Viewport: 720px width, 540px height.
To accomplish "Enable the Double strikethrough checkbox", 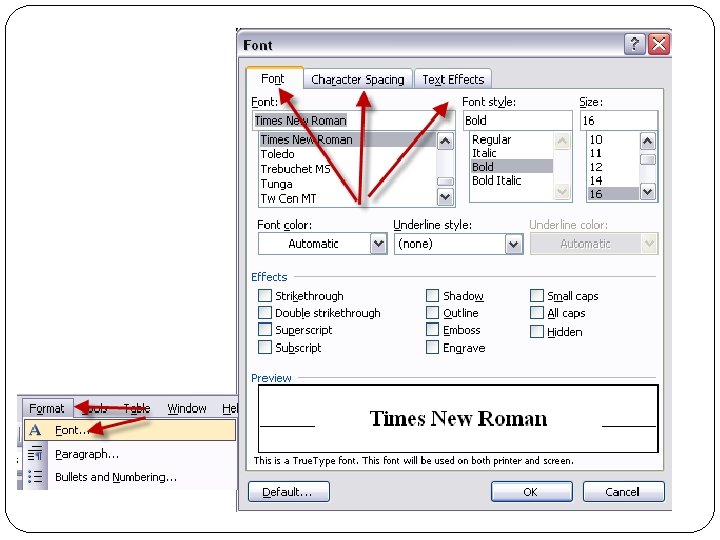I will (264, 313).
